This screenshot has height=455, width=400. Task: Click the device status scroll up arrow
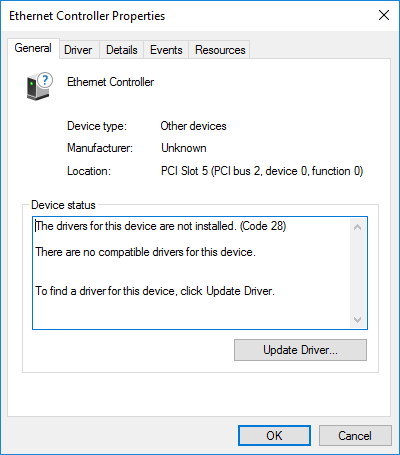358,227
